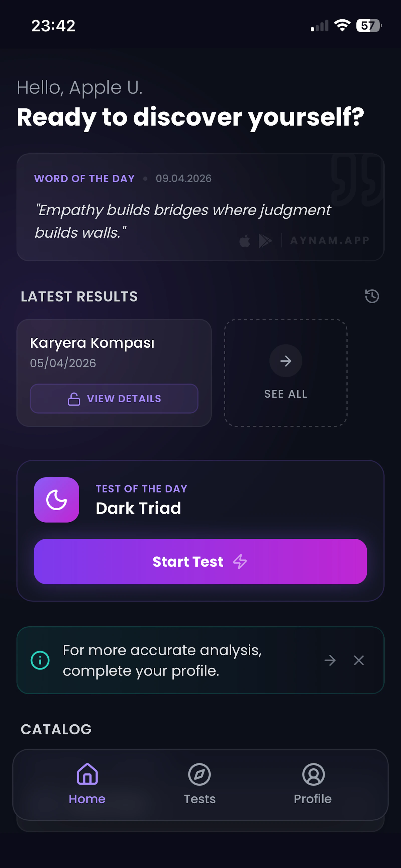
Task: Open the Word of the Day quote card
Action: (x=200, y=207)
